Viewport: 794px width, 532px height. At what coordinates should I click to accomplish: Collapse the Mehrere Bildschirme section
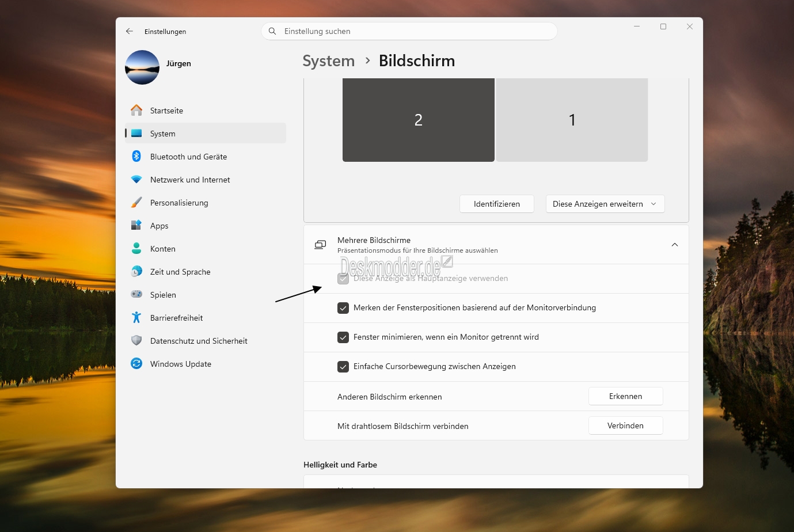(674, 245)
